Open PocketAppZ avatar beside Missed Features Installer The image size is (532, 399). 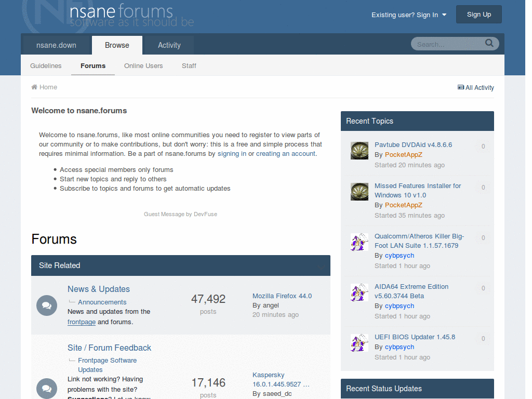point(360,192)
